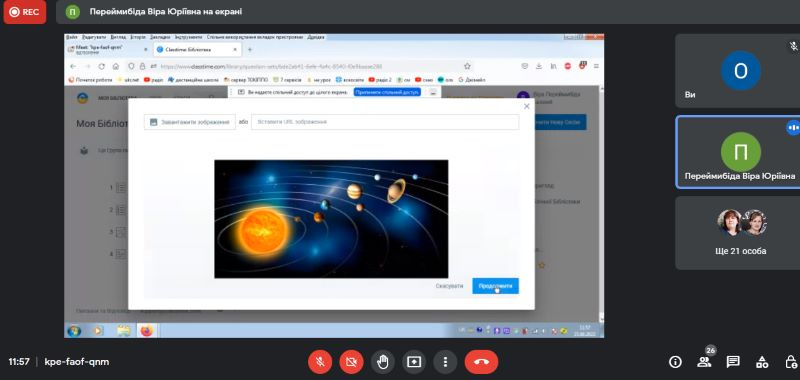The width and height of the screenshot is (800, 380).
Task: Show the participants people panel
Action: coord(704,362)
